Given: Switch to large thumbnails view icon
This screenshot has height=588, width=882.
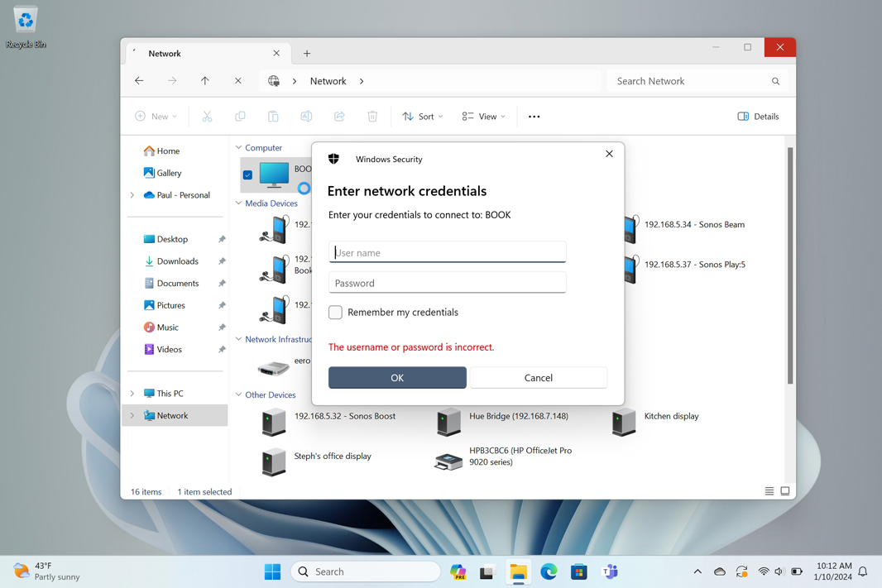Looking at the screenshot, I should pyautogui.click(x=785, y=491).
